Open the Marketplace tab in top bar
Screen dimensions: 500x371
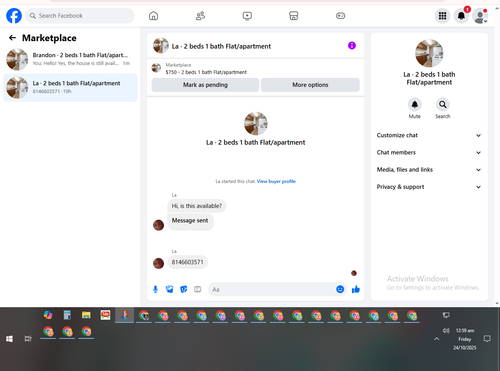pyautogui.click(x=294, y=16)
